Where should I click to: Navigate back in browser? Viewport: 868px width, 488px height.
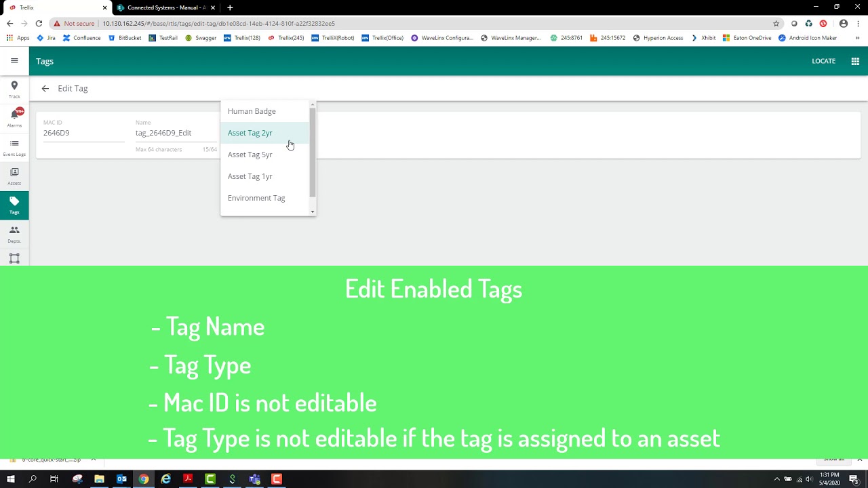(9, 23)
